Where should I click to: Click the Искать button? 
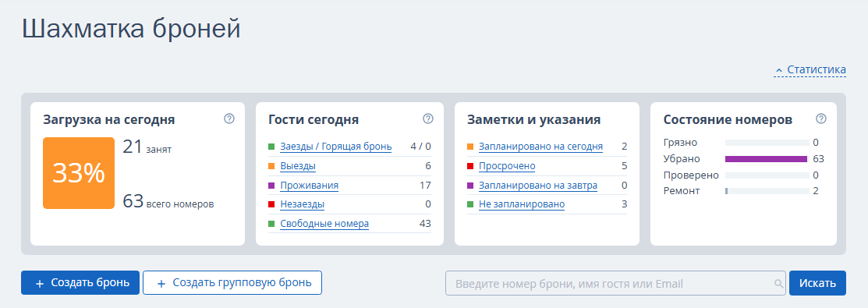(817, 284)
